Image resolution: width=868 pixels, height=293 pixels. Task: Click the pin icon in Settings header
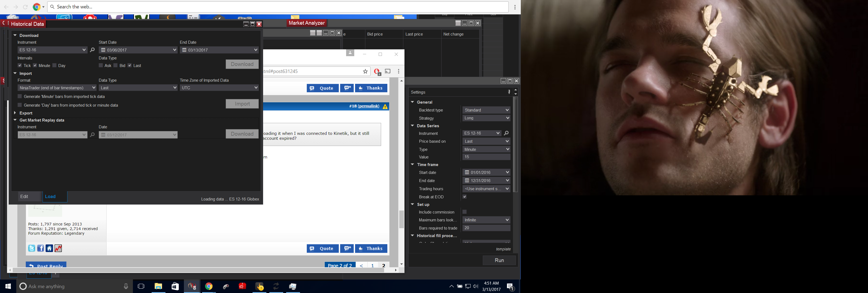coord(509,92)
